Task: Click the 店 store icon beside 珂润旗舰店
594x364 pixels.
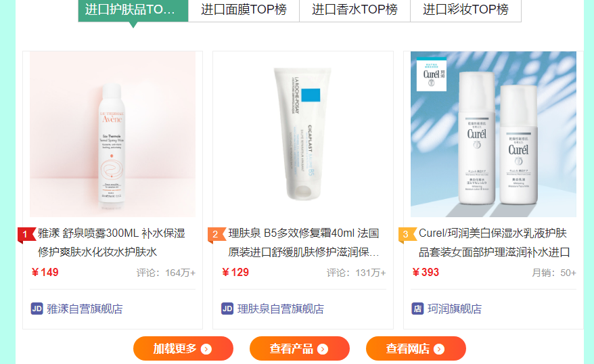Action: pyautogui.click(x=417, y=309)
